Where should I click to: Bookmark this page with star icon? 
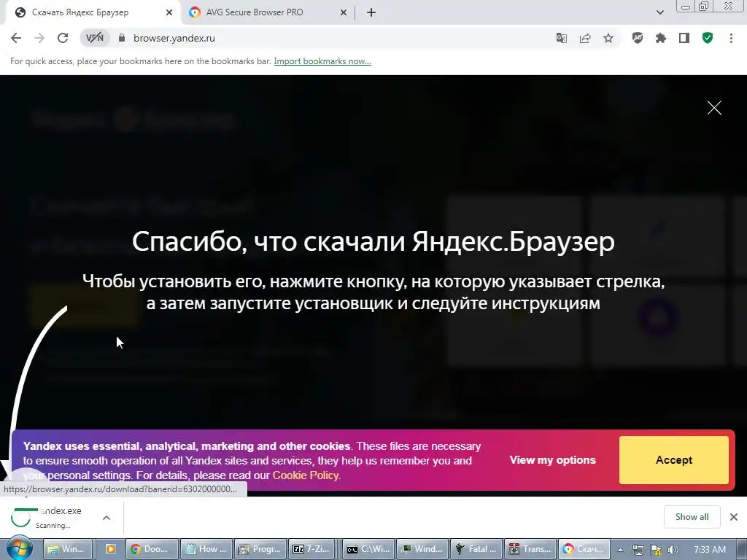coord(608,38)
